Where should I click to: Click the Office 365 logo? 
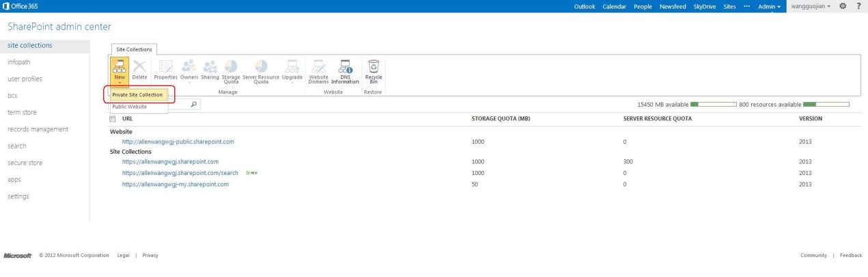point(21,6)
